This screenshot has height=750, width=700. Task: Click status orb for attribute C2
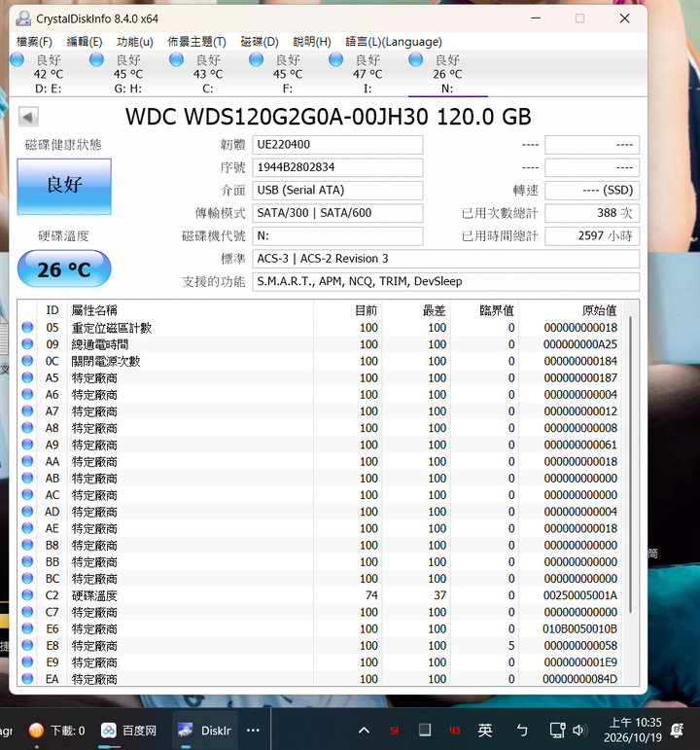coord(28,595)
